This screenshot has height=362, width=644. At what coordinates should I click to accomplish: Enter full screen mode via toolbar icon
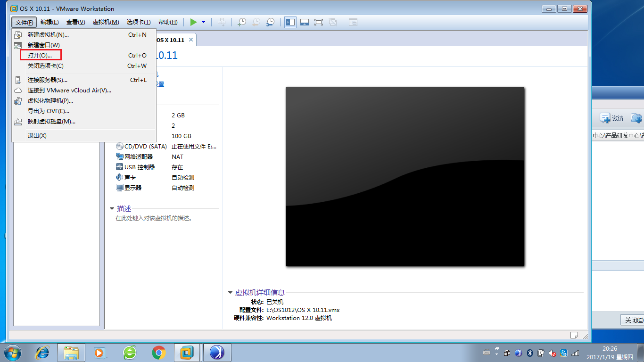(319, 22)
